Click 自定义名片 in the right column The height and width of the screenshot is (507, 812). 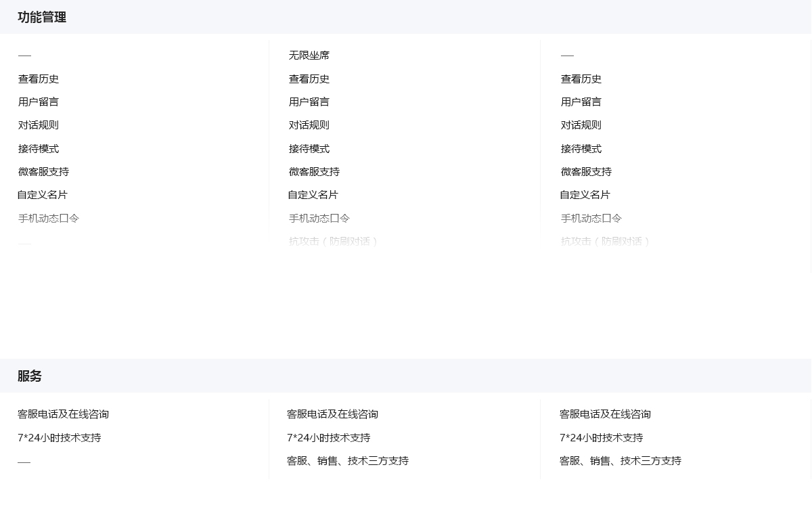[585, 195]
